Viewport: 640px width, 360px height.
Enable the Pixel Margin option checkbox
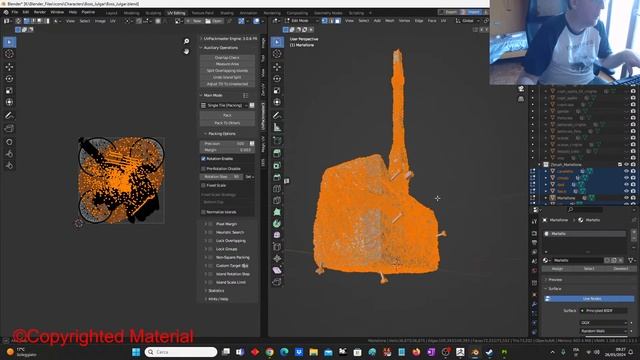(x=211, y=224)
